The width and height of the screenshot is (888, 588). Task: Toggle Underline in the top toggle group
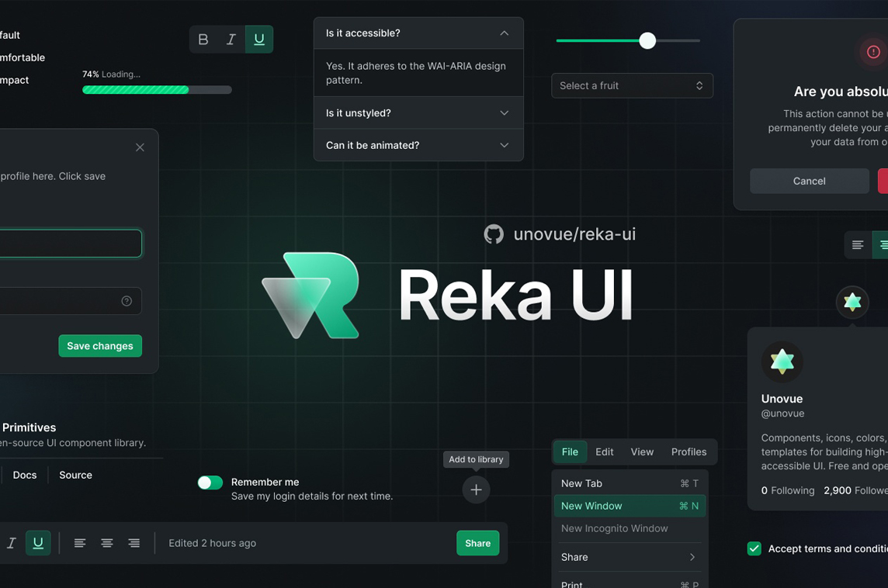click(x=258, y=39)
